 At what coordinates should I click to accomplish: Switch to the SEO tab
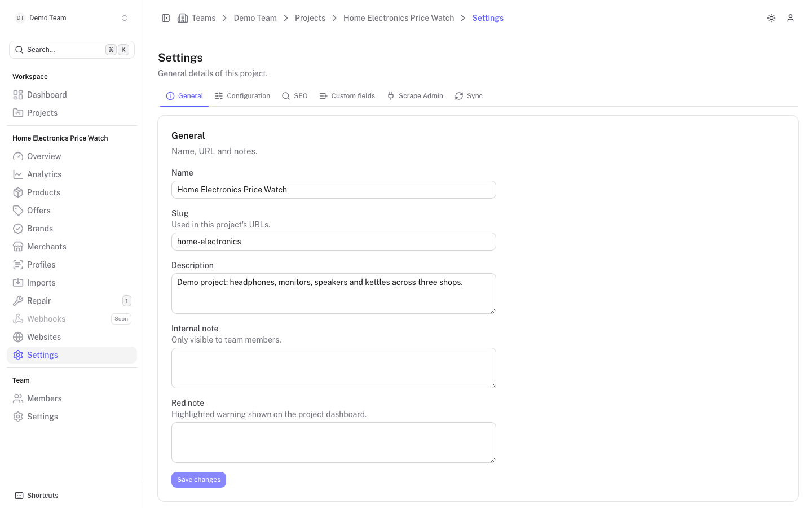coord(294,96)
